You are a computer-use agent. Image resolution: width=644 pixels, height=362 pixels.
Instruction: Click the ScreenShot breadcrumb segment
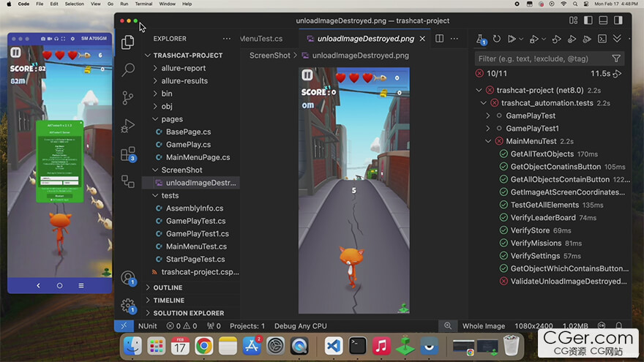point(270,56)
